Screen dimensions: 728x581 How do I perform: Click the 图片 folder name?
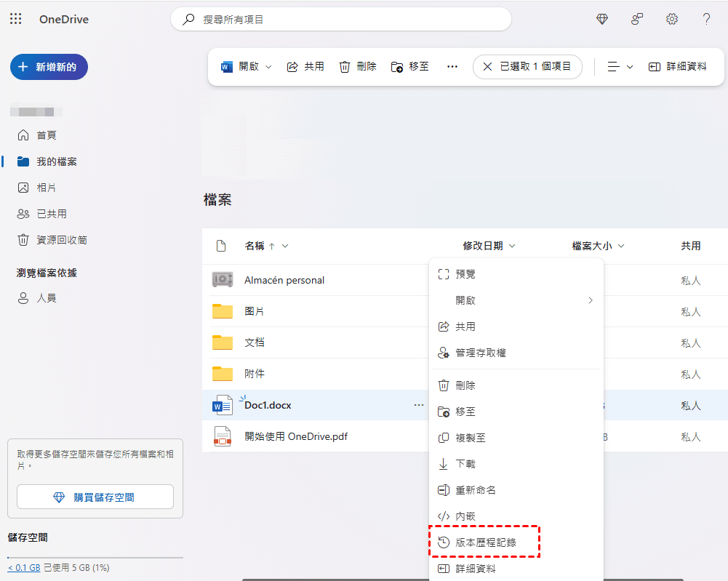coord(254,311)
